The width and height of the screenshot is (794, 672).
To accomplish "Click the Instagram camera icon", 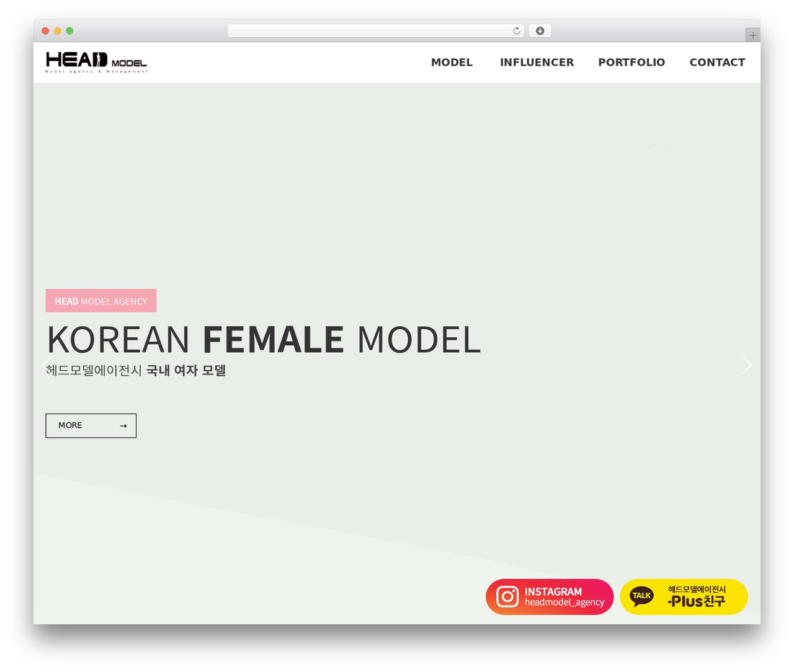I will (x=507, y=597).
